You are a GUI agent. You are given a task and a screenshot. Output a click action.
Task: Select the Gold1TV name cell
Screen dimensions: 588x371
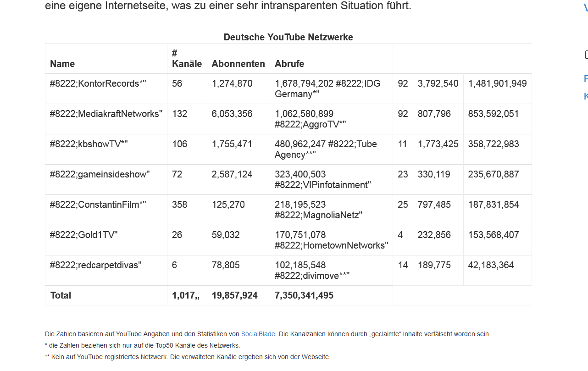(x=83, y=235)
